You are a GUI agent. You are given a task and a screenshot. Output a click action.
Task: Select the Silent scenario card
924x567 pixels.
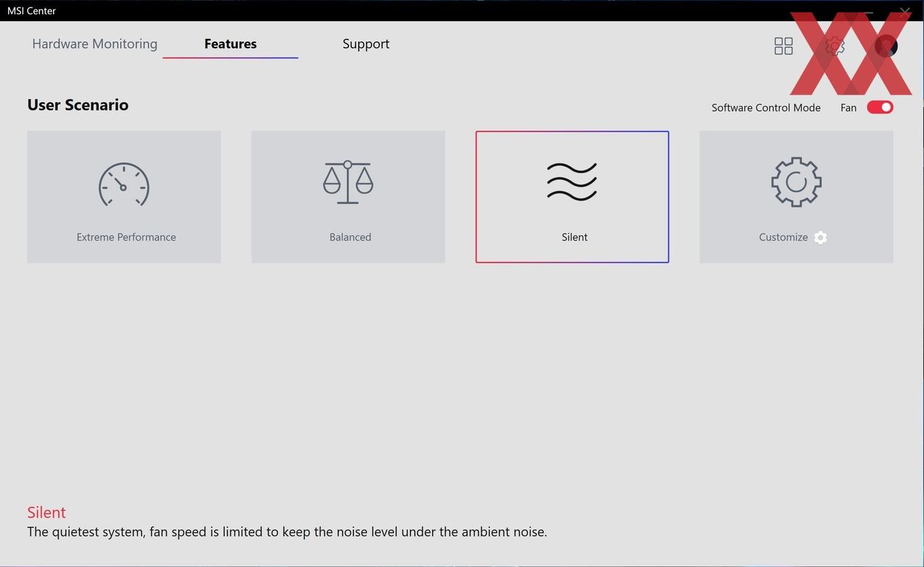[x=572, y=196]
